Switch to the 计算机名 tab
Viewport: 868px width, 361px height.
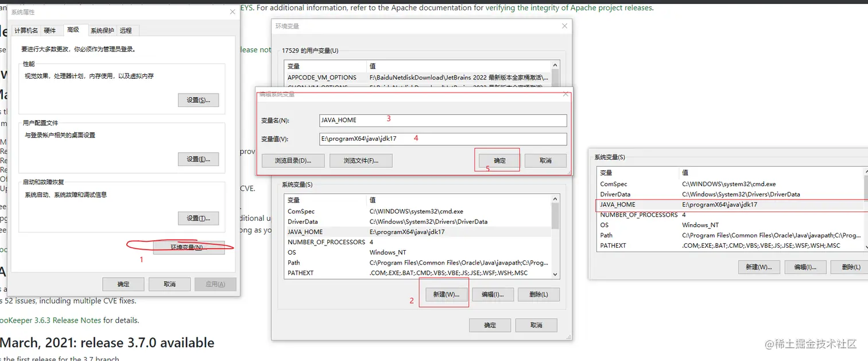(26, 30)
